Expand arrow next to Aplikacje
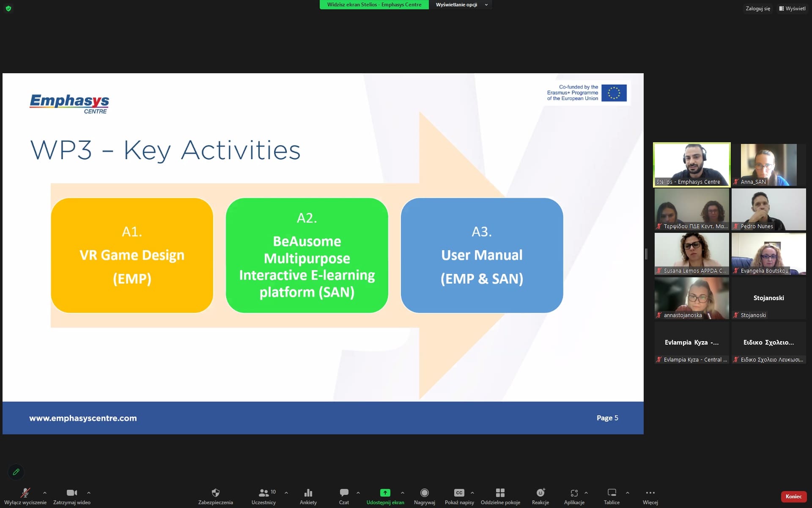The width and height of the screenshot is (812, 508). click(x=586, y=493)
